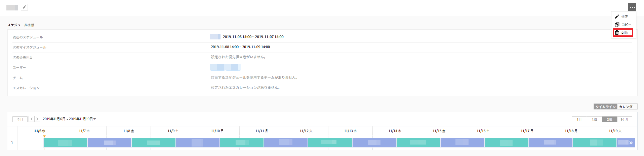Set the time range to 2週
The width and height of the screenshot is (644, 156).
coord(609,119)
